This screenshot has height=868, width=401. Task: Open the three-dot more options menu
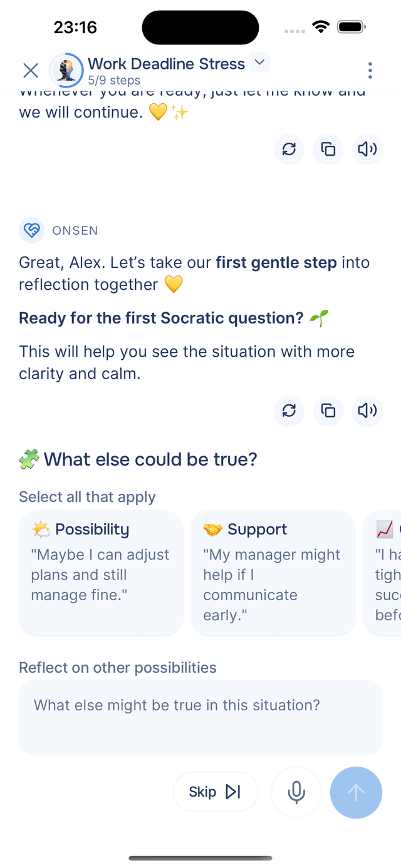coord(370,70)
